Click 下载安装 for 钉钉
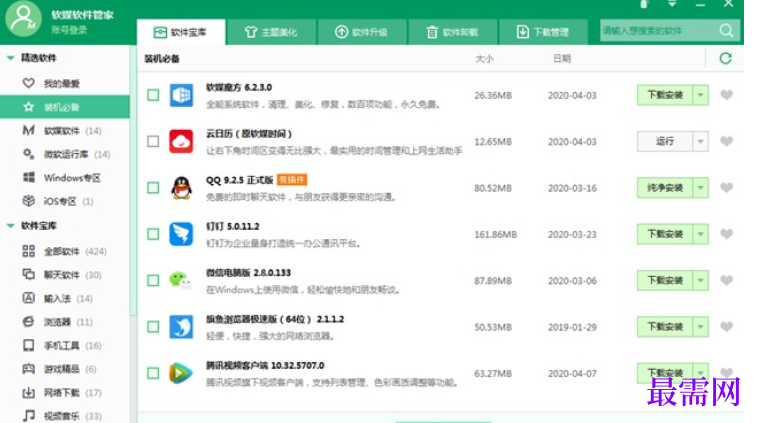 (665, 234)
